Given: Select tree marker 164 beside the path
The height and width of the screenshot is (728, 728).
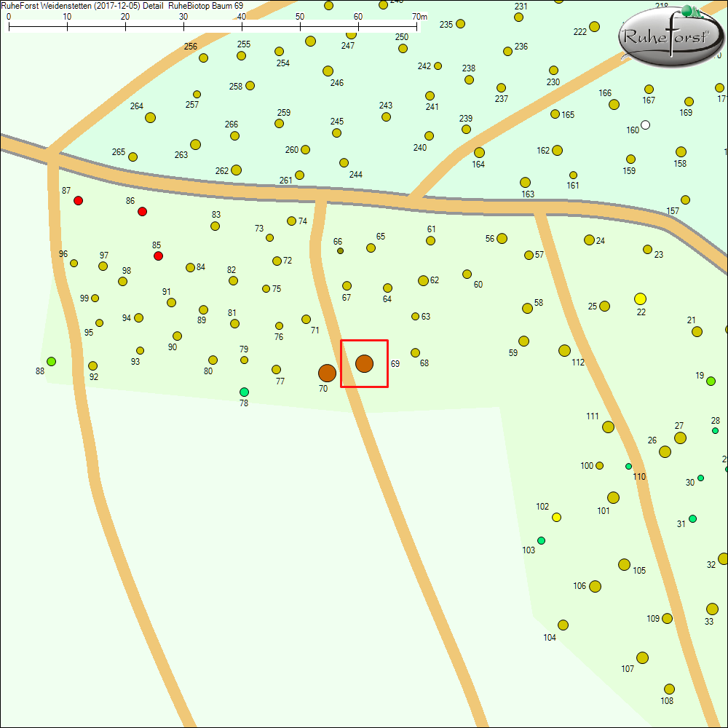Looking at the screenshot, I should pyautogui.click(x=479, y=153).
